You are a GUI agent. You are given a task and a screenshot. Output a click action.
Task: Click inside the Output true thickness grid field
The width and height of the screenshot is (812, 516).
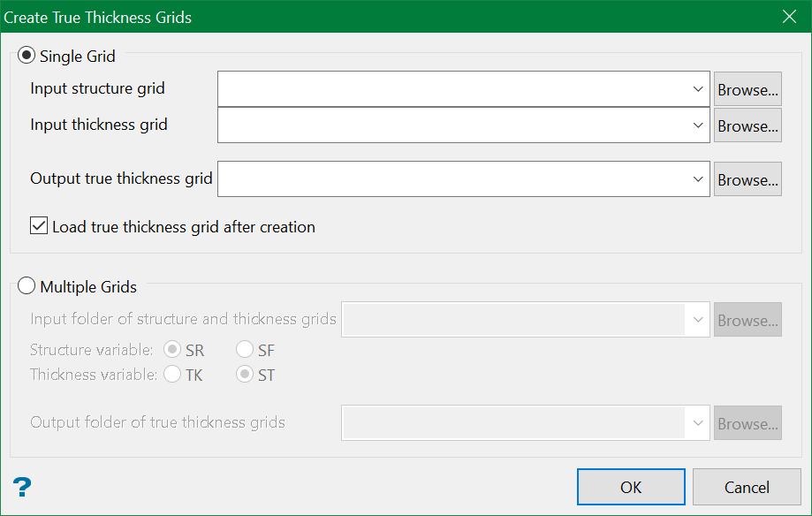point(442,178)
